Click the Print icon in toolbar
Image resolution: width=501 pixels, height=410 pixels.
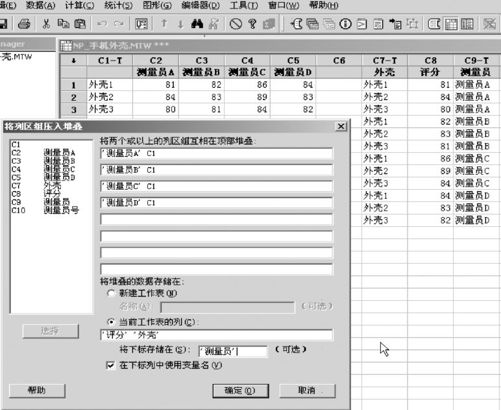(x=24, y=24)
